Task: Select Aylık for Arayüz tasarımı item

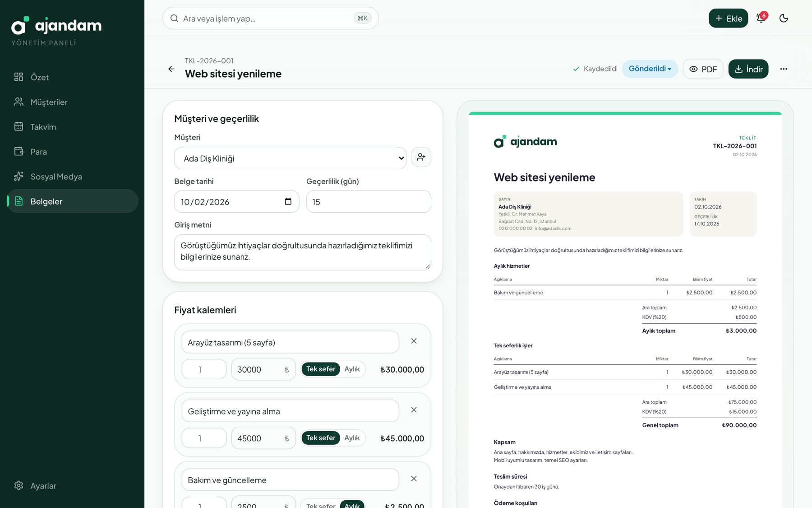Action: (352, 369)
